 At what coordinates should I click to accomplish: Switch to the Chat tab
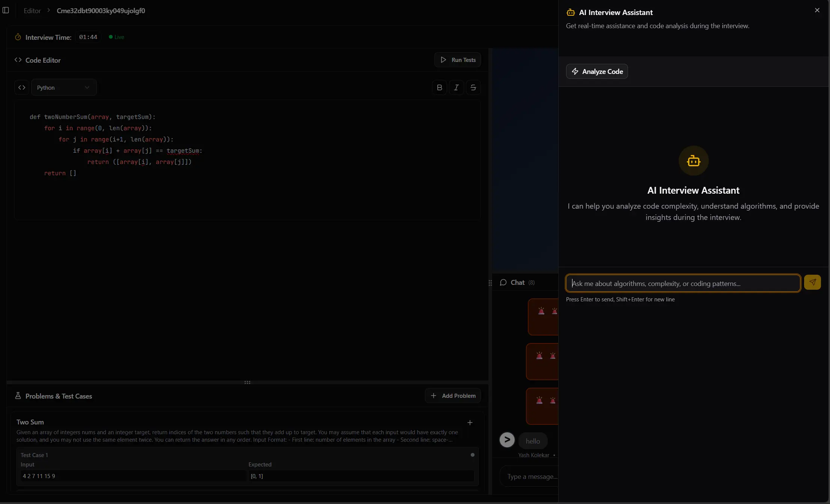coord(518,282)
